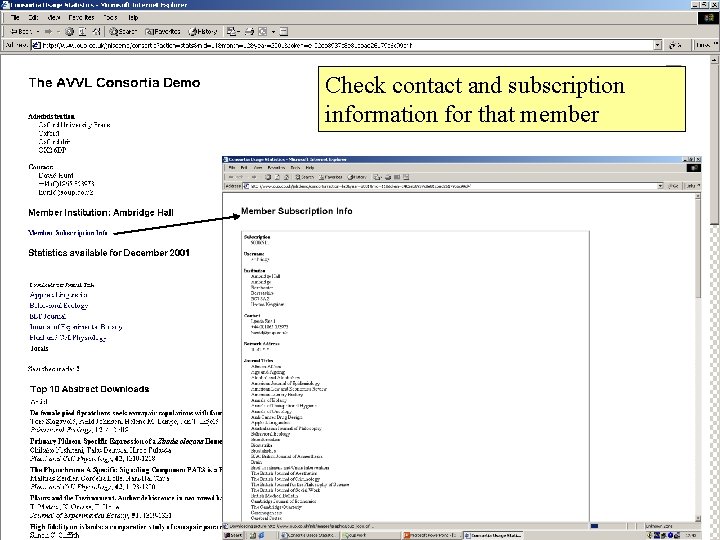
Task: Open the File menu in the main window
Action: pyautogui.click(x=15, y=17)
